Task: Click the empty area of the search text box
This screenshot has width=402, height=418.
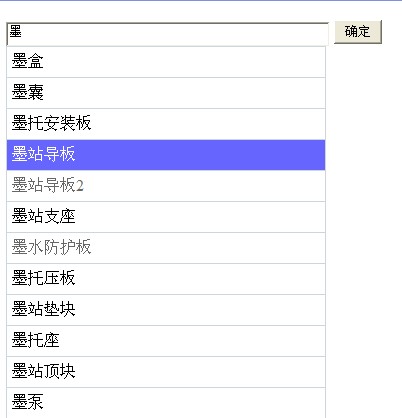Action: [173, 34]
